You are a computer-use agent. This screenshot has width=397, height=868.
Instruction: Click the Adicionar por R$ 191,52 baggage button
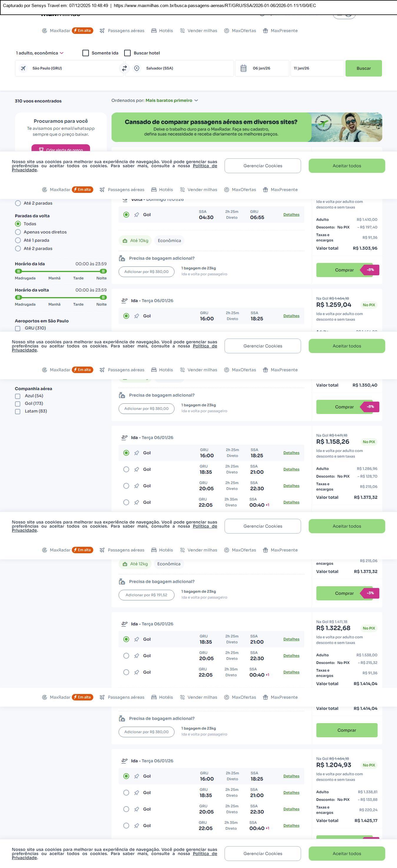tap(146, 595)
